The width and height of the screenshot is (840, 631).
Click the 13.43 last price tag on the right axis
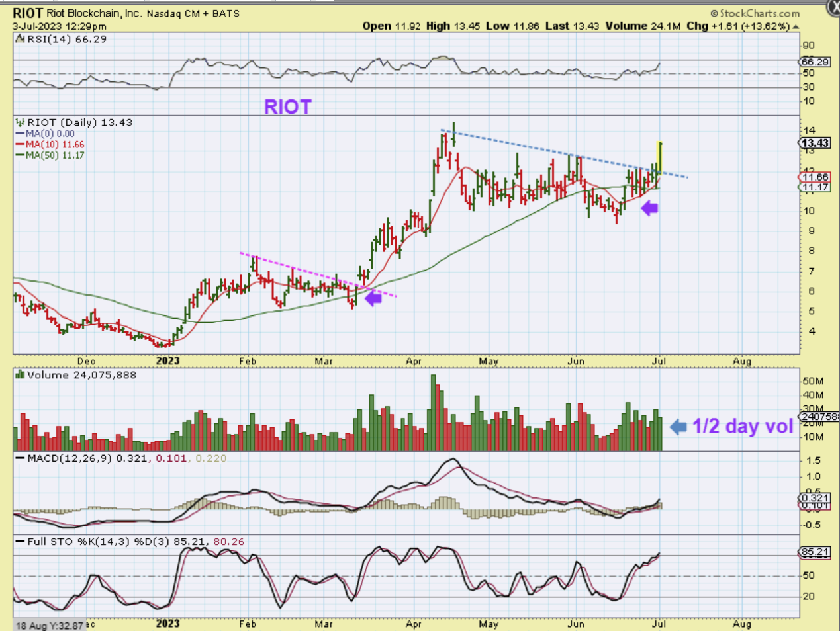(x=815, y=143)
